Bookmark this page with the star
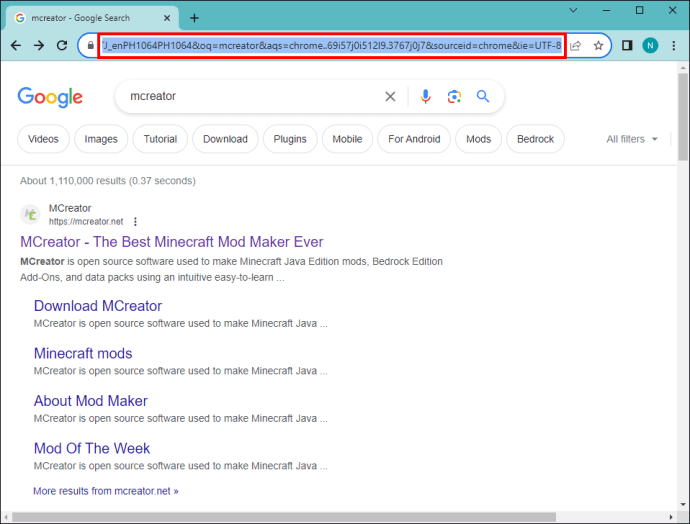 [x=598, y=45]
